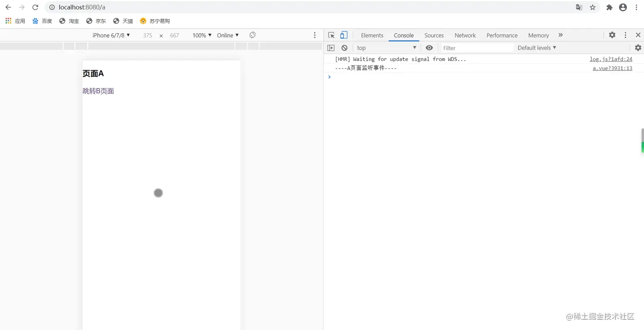The height and width of the screenshot is (330, 644).
Task: Open console settings gear
Action: [638, 48]
